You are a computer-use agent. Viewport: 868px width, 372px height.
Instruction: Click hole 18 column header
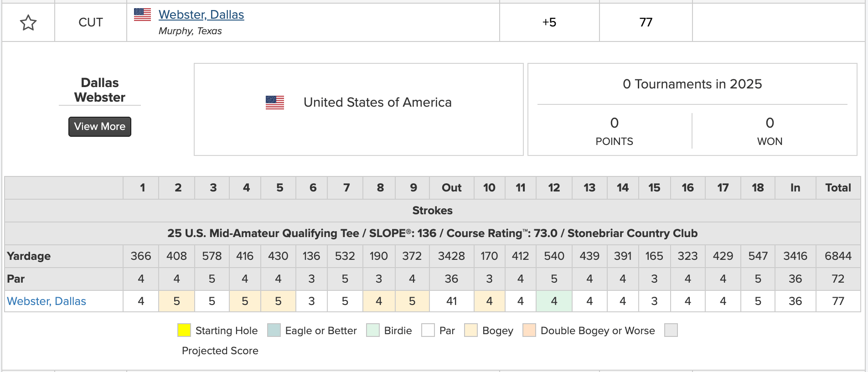coord(758,188)
